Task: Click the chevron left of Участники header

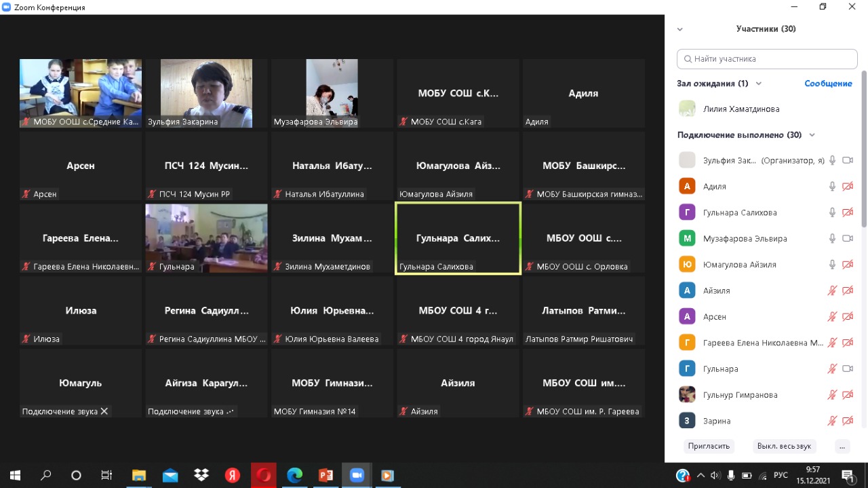Action: pos(680,29)
